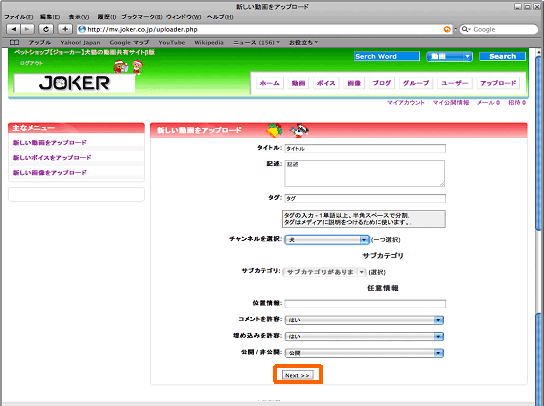Viewport: 544px width, 406px height.
Task: Open the チャンネルを選択 dropdown
Action: [326, 240]
